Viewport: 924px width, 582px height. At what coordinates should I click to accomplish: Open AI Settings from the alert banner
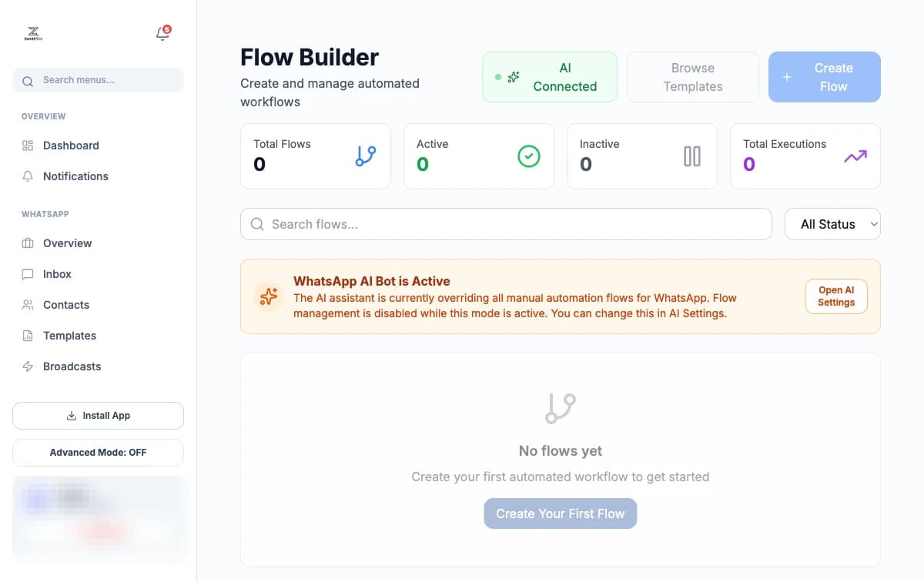pos(836,296)
